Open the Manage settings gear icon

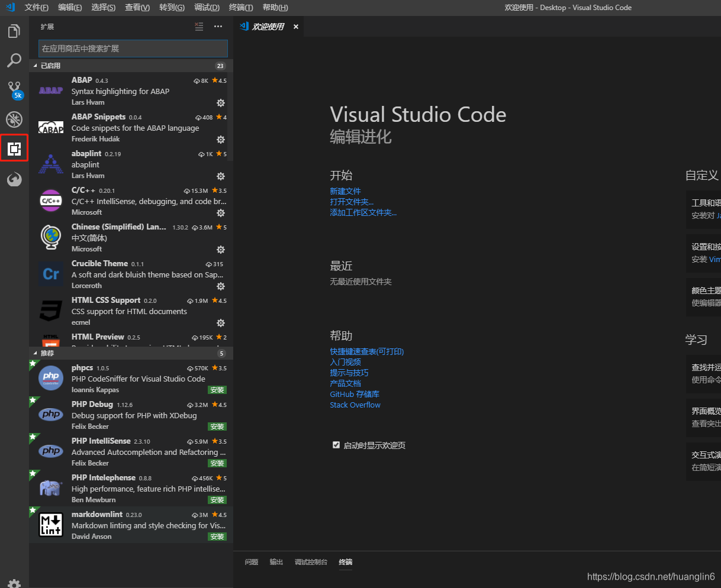coord(14,582)
